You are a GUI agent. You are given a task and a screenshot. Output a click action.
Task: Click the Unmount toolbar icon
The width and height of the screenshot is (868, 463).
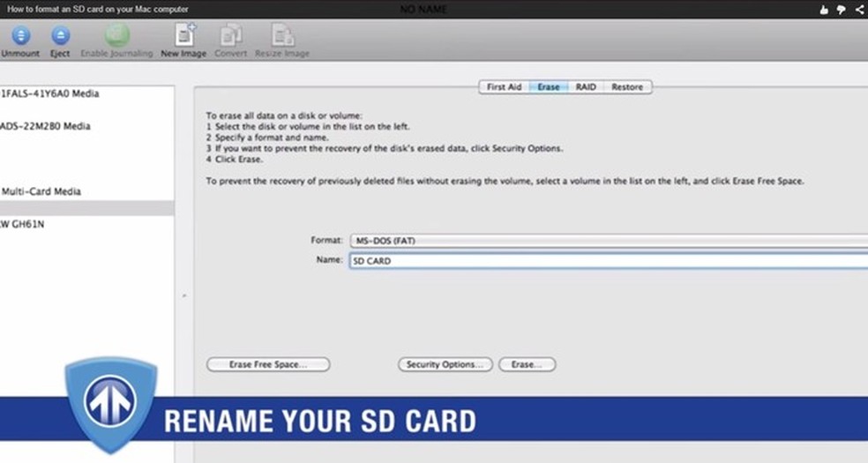coord(21,35)
